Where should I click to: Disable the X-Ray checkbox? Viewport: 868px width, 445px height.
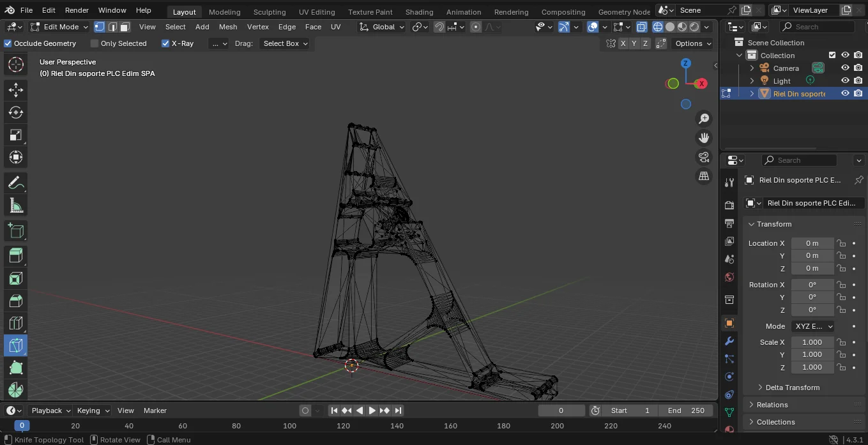tap(165, 43)
